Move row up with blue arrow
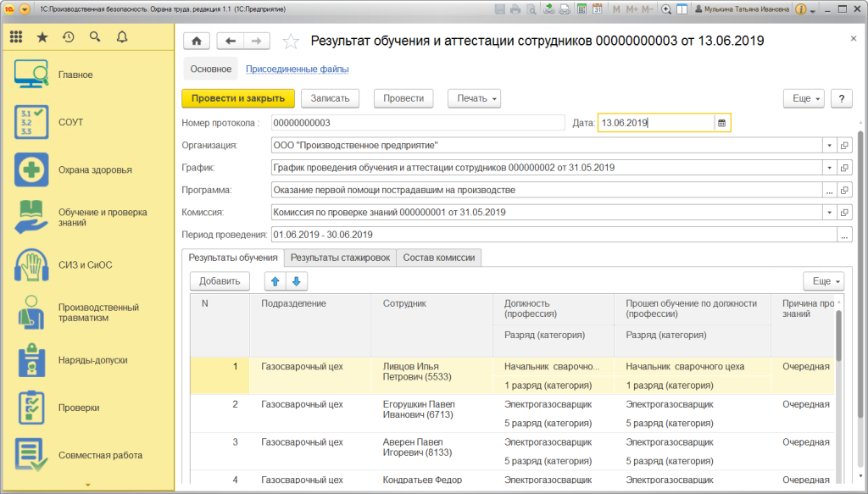 tap(275, 281)
